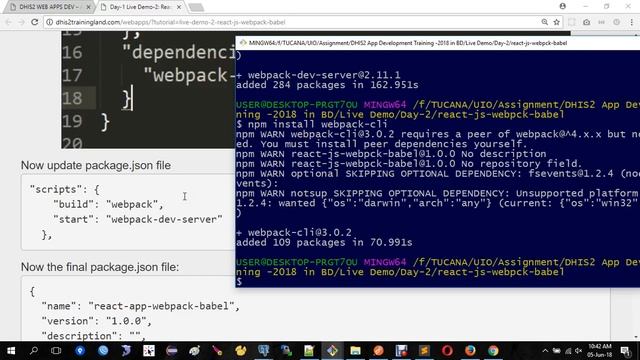Image resolution: width=640 pixels, height=360 pixels.
Task: Open Google Chrome from the taskbar
Action: [x=493, y=351]
